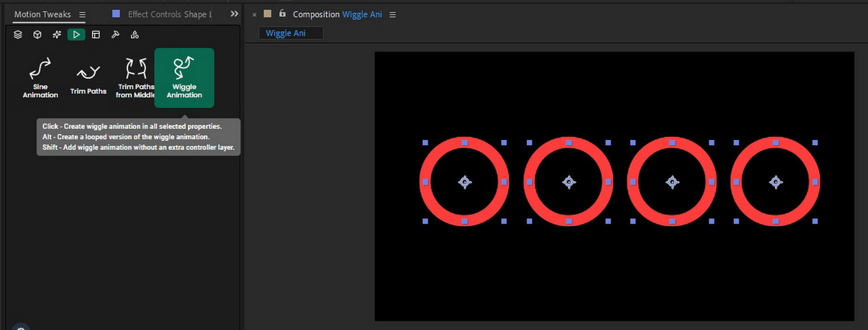This screenshot has width=868, height=330.
Task: Open the Composition panel hamburger menu
Action: [393, 14]
